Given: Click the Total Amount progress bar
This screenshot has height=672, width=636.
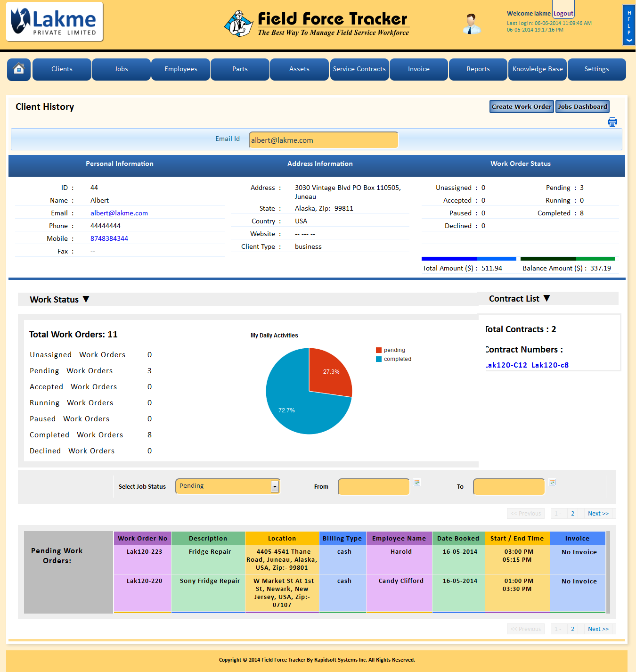Looking at the screenshot, I should (x=468, y=258).
